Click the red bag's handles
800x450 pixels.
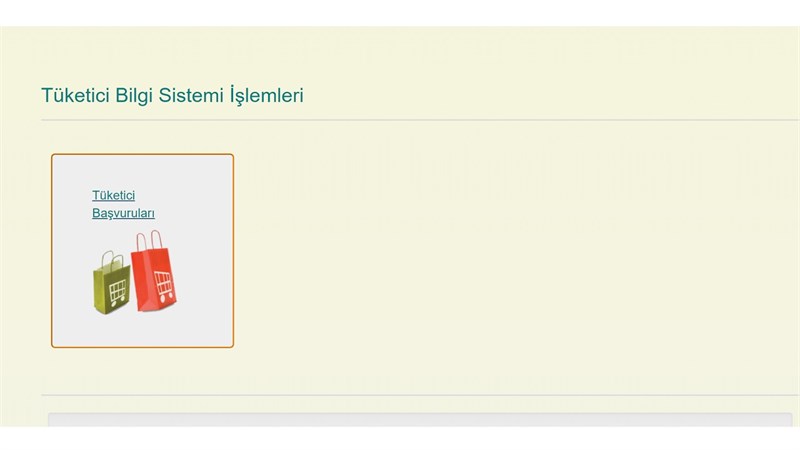(149, 240)
